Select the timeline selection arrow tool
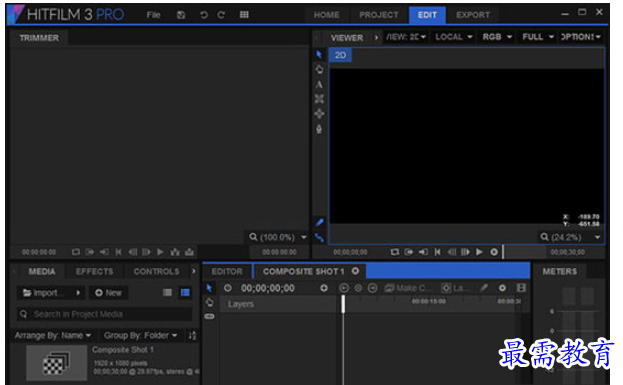This screenshot has height=385, width=623. coord(209,288)
